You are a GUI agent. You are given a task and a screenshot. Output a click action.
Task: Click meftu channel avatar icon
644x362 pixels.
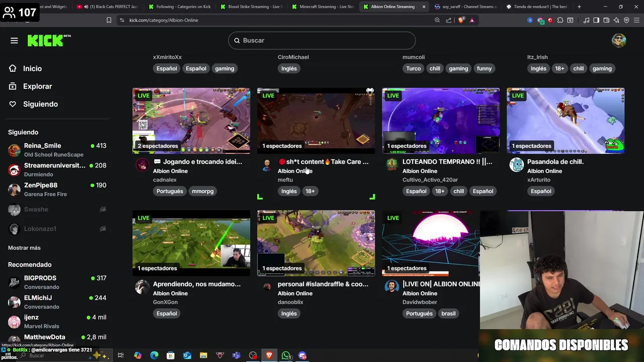267,165
